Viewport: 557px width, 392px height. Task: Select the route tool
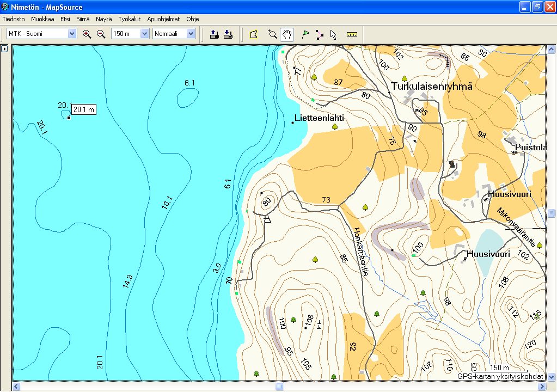[x=319, y=34]
